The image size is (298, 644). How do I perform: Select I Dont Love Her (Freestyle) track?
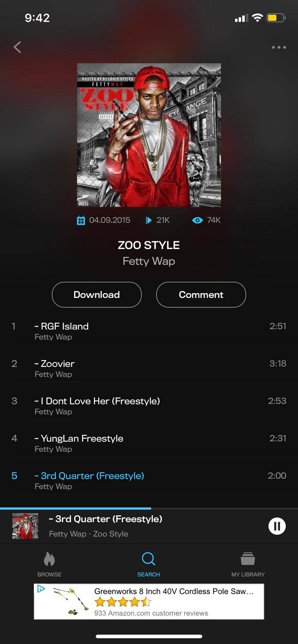point(149,405)
